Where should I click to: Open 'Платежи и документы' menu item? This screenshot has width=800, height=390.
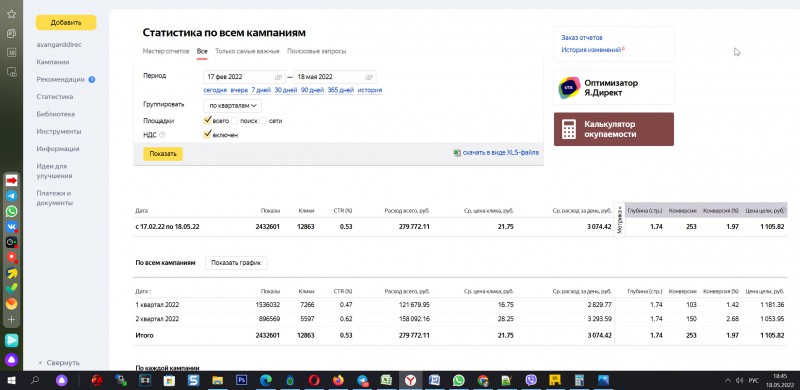tap(55, 198)
